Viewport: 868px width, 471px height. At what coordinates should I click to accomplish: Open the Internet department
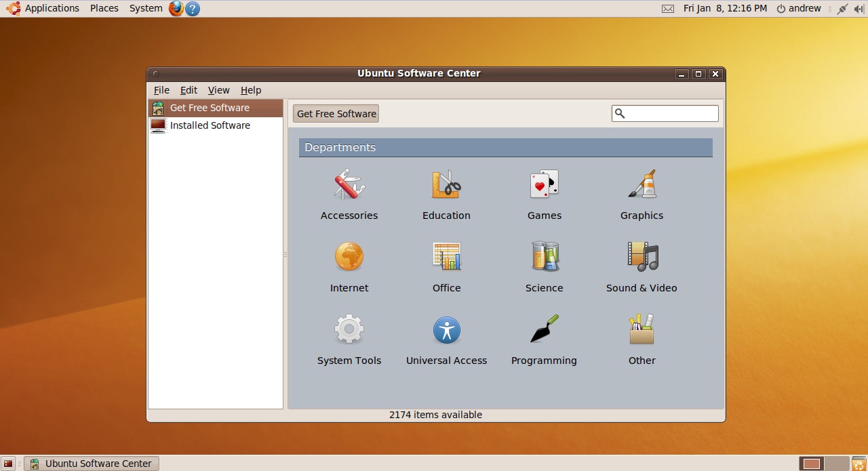349,267
